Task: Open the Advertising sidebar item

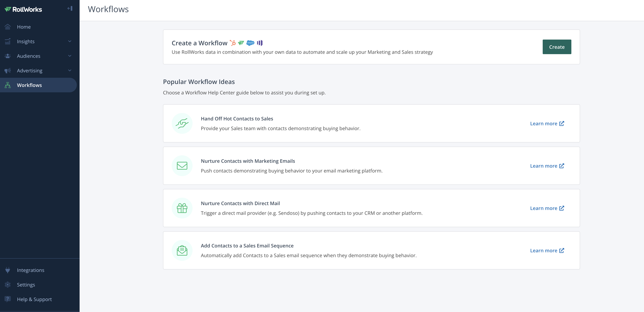Action: click(38, 71)
